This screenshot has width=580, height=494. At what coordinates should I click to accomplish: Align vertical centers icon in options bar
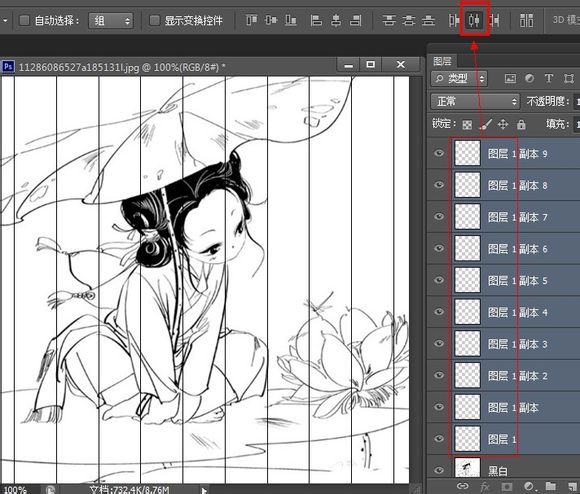click(271, 20)
